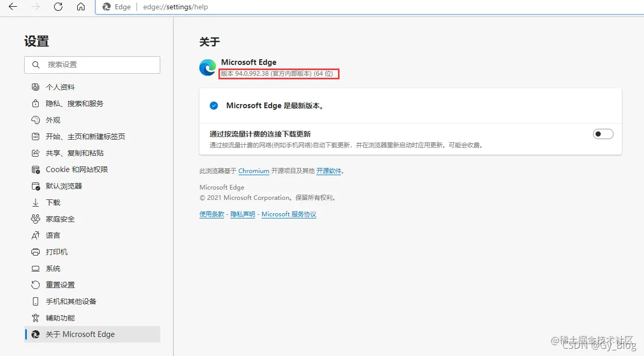The height and width of the screenshot is (356, 644).
Task: Open 系统 settings section
Action: [92, 268]
